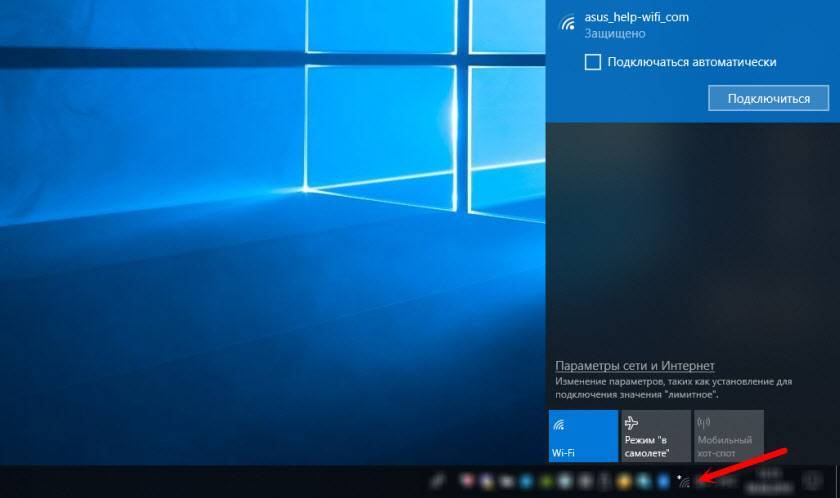Open the blurred clock and date in the taskbar
The height and width of the screenshot is (498, 840).
pyautogui.click(x=770, y=481)
